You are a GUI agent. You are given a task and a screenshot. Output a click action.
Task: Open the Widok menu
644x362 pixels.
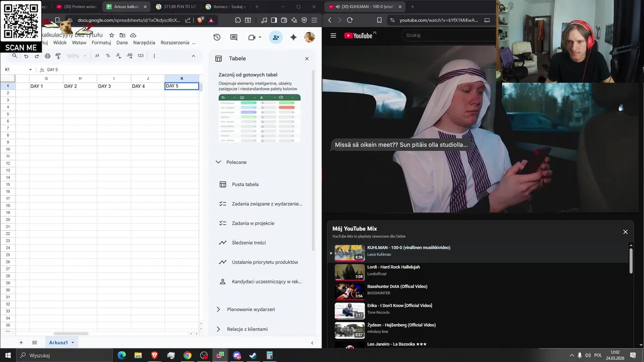60,43
